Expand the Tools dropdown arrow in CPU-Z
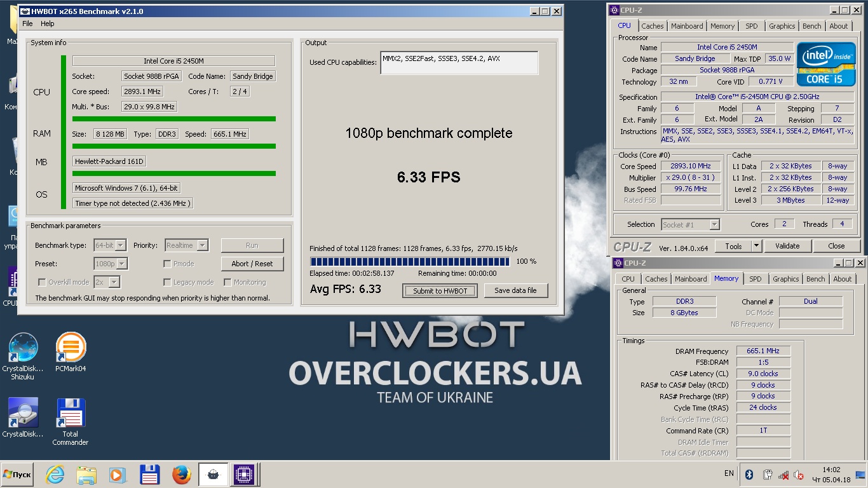 pos(756,246)
